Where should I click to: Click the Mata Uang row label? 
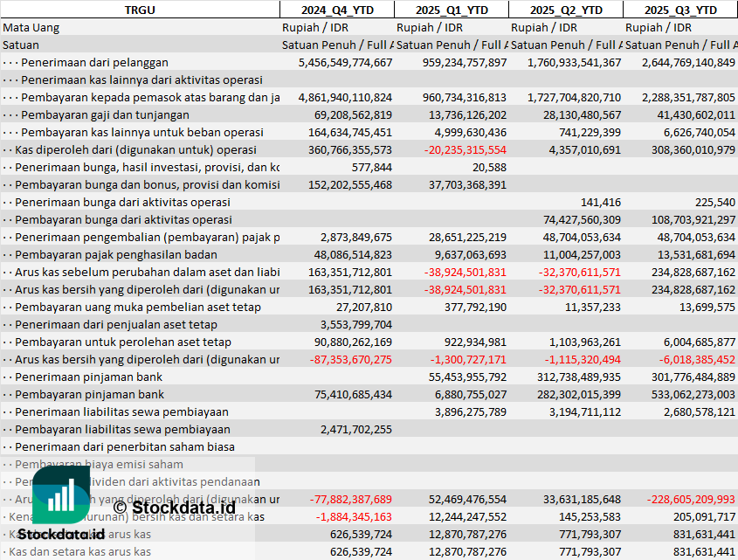tap(31, 27)
